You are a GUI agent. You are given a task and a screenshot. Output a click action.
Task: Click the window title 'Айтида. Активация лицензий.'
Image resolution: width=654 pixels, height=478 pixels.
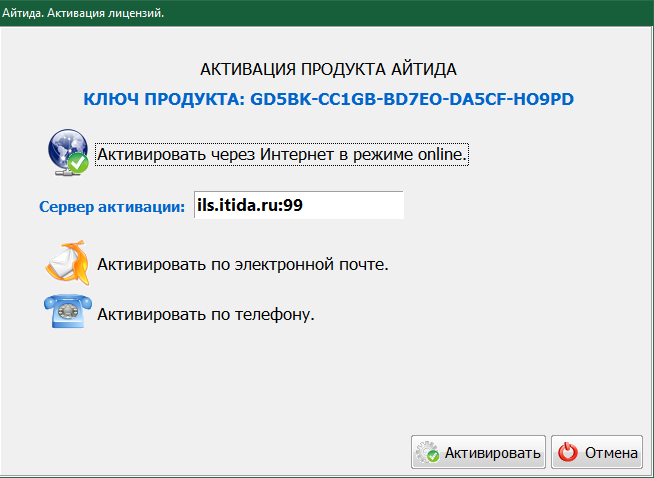click(x=83, y=13)
